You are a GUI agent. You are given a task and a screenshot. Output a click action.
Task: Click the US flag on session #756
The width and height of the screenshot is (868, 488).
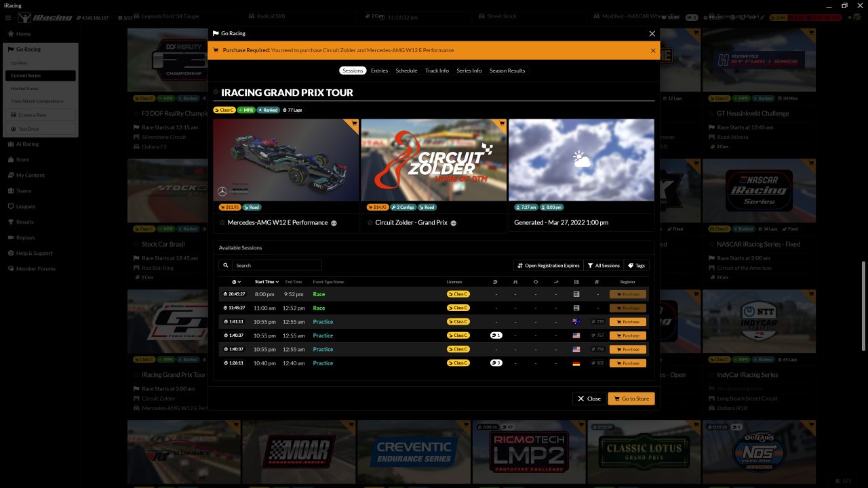576,349
